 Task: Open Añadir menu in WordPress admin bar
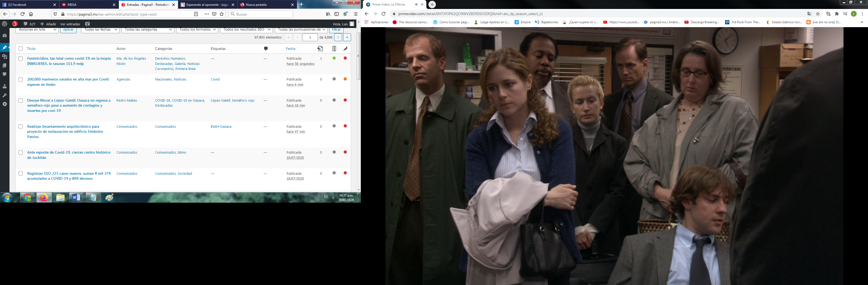pyautogui.click(x=48, y=24)
